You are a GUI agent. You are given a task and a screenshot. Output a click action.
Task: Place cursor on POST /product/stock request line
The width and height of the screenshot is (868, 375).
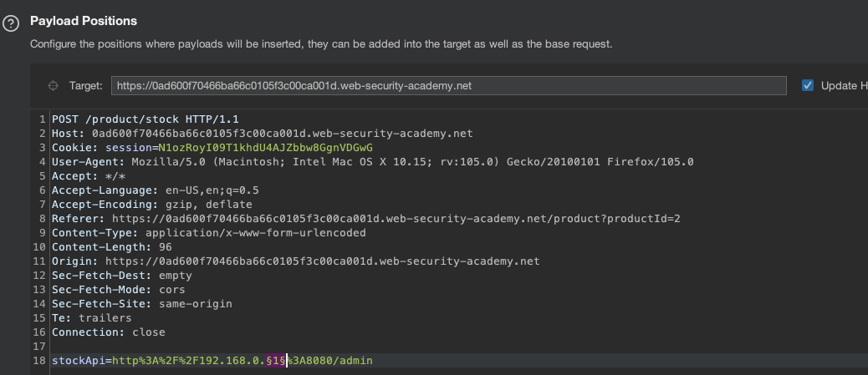pyautogui.click(x=133, y=119)
